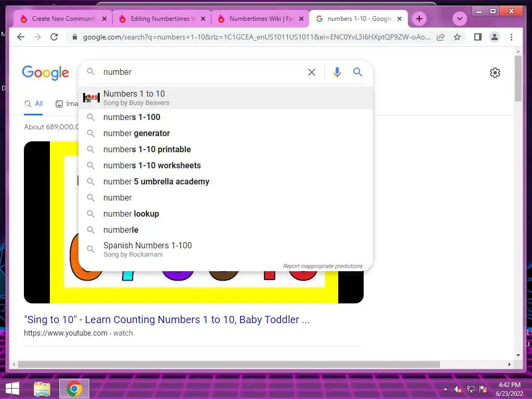Pick suggestion number lookup
The image size is (532, 399).
(225, 214)
